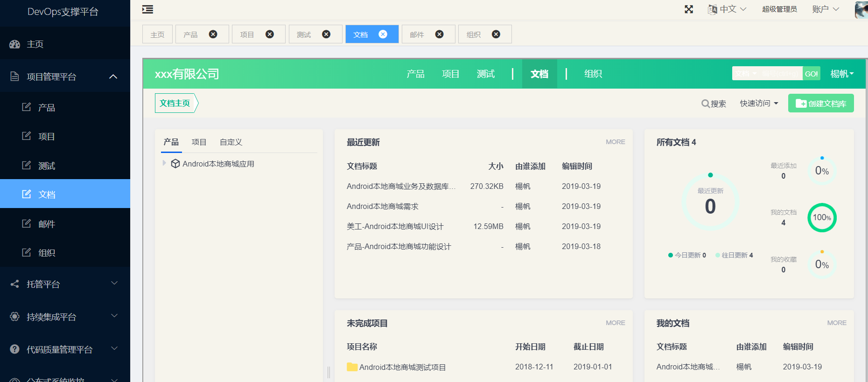Image resolution: width=868 pixels, height=382 pixels.
Task: Close the 产品 tab with its X icon
Action: (x=213, y=34)
